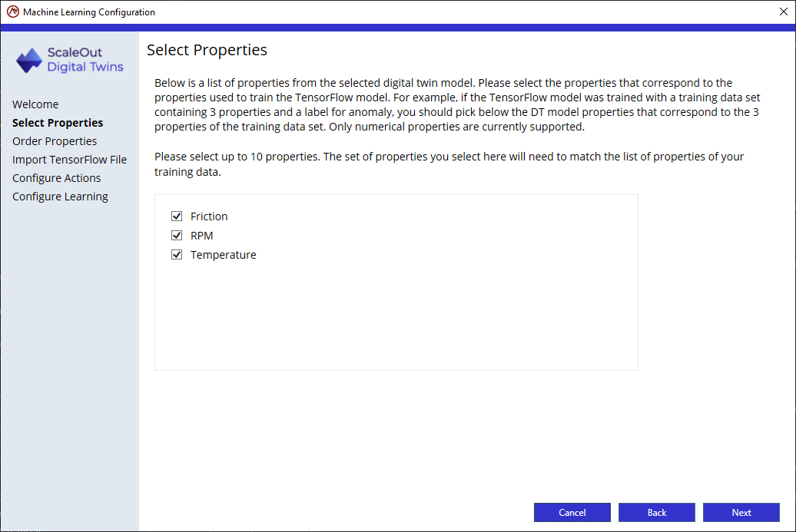Image resolution: width=796 pixels, height=532 pixels.
Task: Go back with the Back button
Action: pyautogui.click(x=656, y=512)
